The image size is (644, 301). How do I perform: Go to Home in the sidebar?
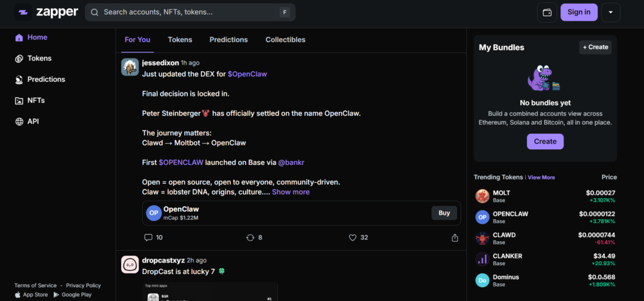pyautogui.click(x=37, y=37)
